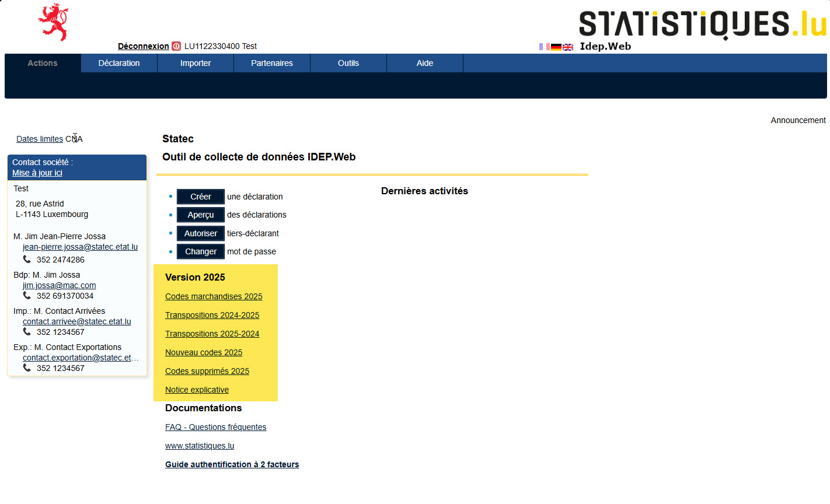Click the red logout power icon

pos(176,46)
